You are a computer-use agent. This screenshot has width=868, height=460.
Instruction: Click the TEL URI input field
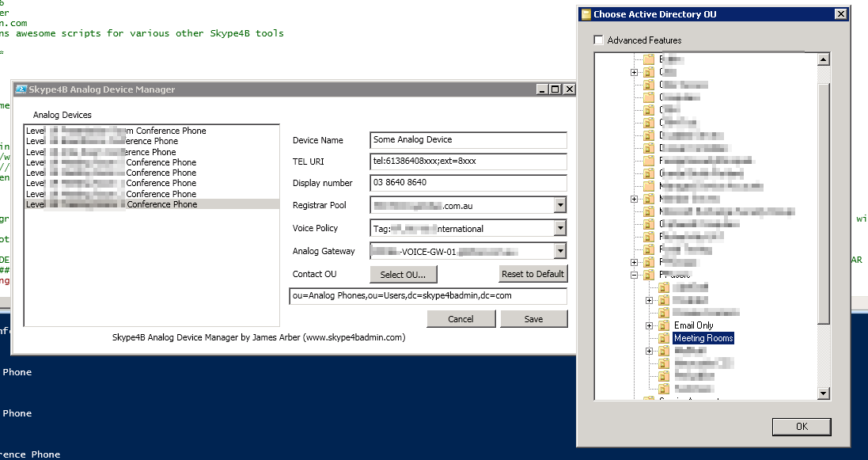pos(468,162)
